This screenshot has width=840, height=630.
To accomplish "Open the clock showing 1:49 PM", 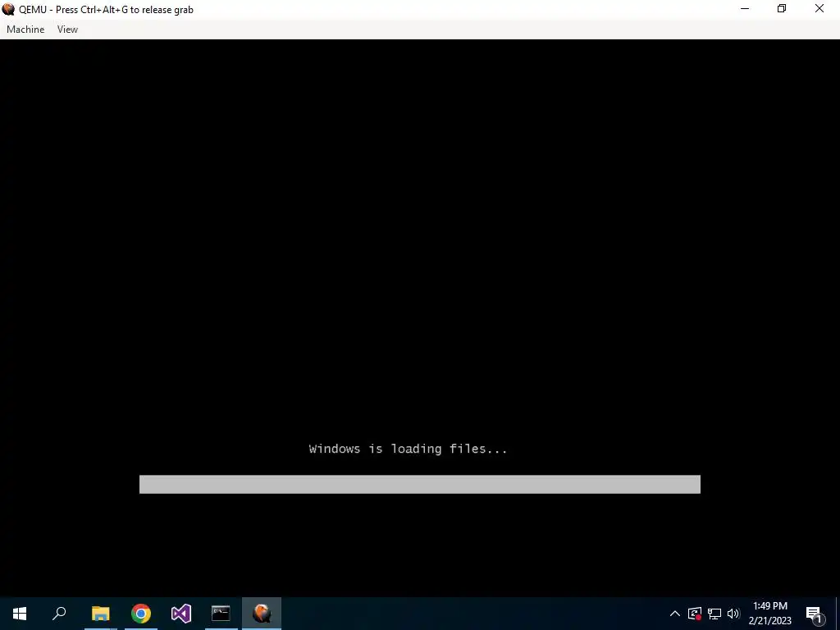I will click(769, 614).
